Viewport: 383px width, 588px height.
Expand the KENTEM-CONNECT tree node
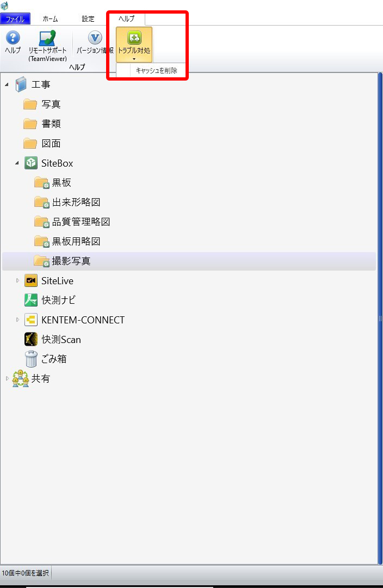pos(17,320)
